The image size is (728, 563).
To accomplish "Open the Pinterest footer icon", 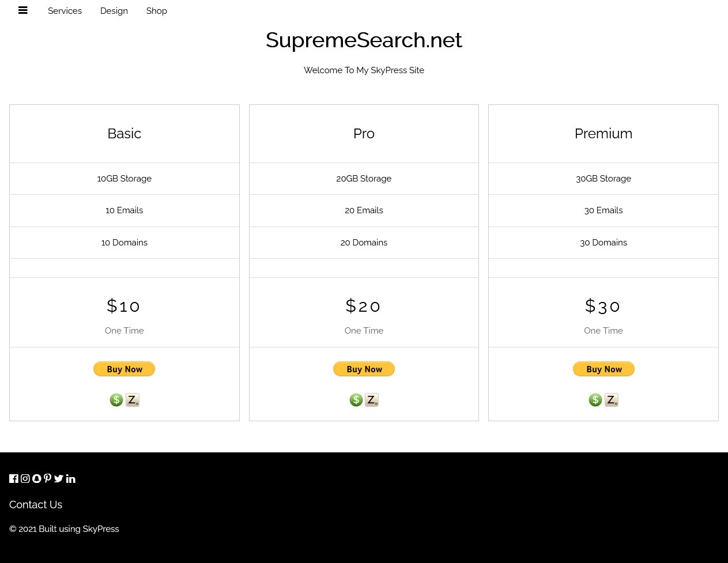I will click(x=47, y=479).
